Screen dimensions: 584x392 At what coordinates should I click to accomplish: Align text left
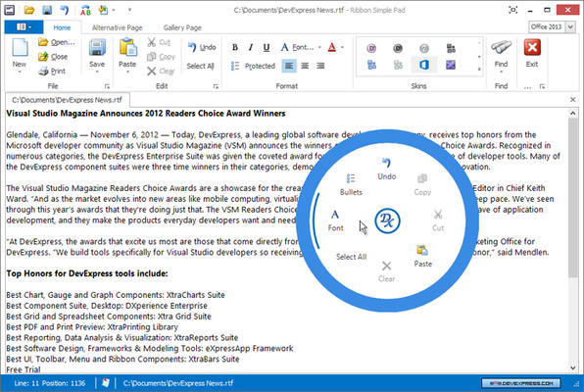pos(289,66)
